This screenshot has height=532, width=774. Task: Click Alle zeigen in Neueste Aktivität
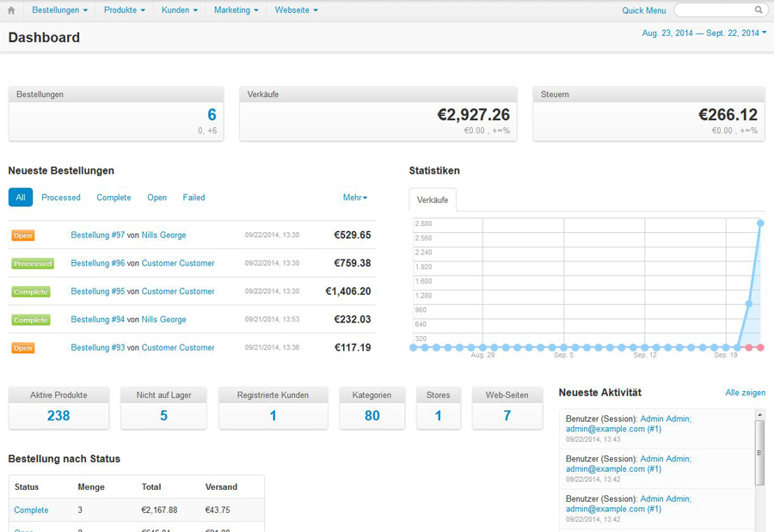point(746,393)
